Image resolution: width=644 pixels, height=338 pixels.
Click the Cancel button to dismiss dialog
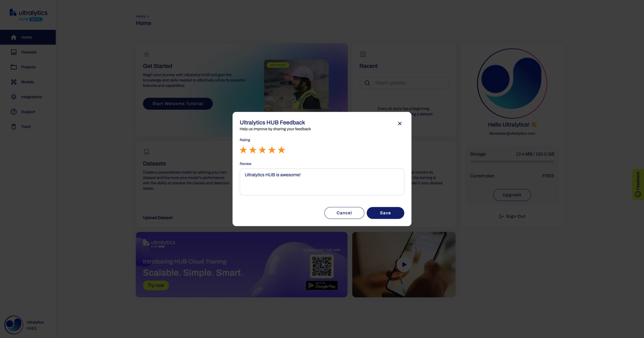pos(344,213)
